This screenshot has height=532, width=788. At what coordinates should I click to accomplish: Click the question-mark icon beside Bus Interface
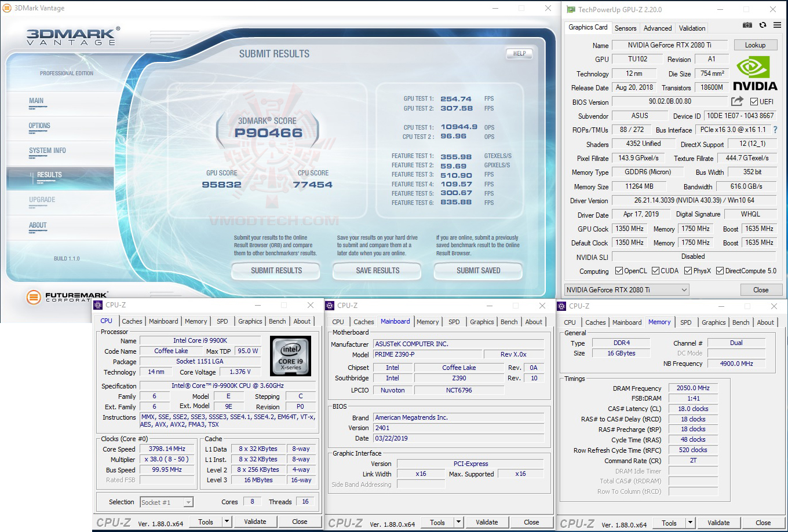(775, 130)
